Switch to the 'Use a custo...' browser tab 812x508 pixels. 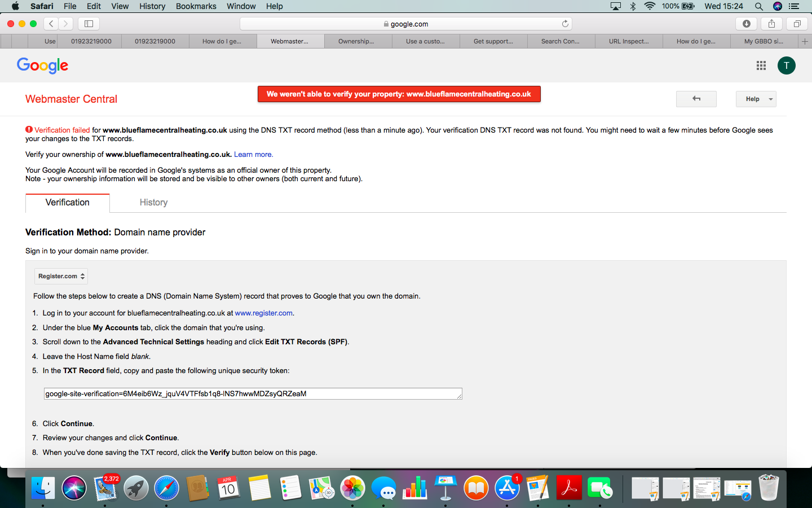coord(426,41)
